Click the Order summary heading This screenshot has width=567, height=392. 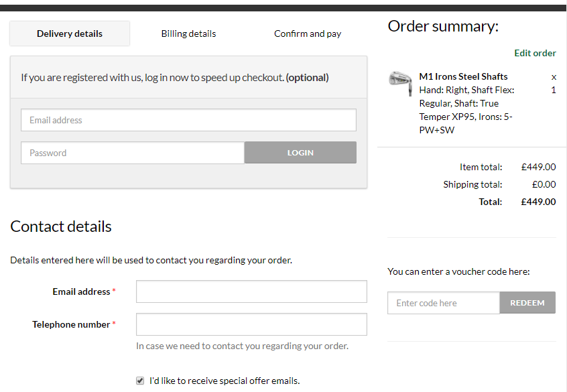click(x=443, y=26)
